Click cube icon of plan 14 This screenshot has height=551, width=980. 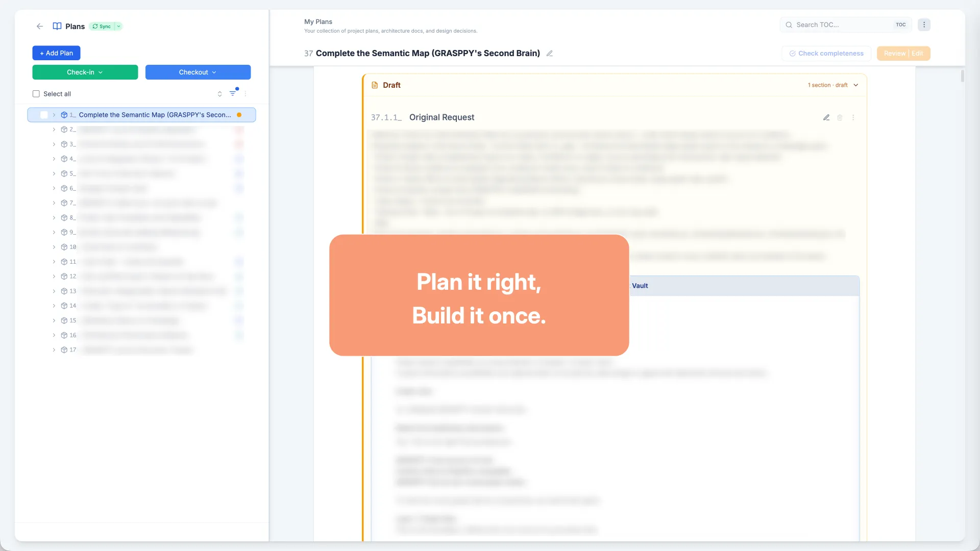(64, 306)
